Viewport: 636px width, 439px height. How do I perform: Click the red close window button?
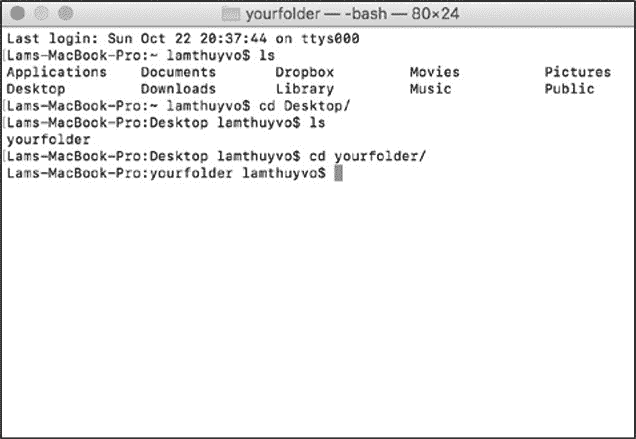point(17,15)
